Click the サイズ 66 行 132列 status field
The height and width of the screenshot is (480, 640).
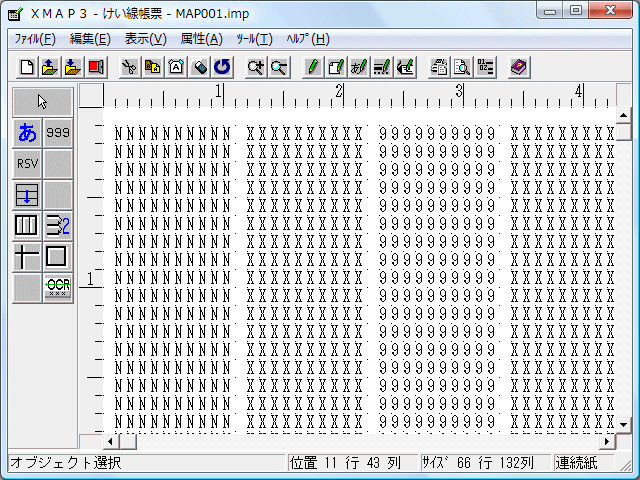tap(484, 463)
